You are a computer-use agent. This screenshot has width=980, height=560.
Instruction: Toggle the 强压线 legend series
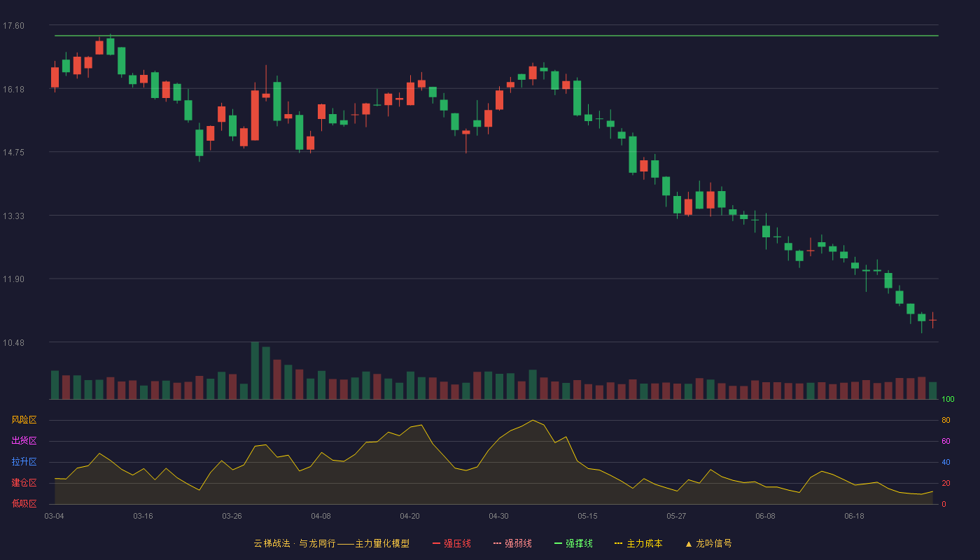click(x=451, y=543)
